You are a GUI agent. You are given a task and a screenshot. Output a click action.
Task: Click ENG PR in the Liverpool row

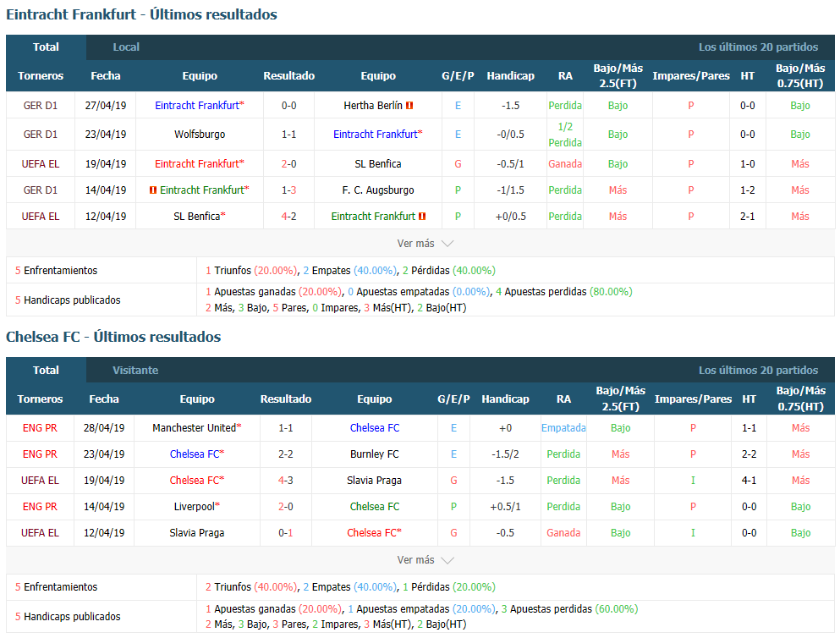coord(40,507)
